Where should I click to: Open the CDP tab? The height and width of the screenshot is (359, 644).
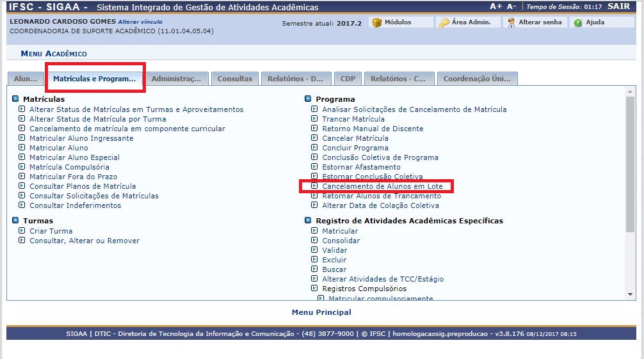tap(348, 79)
